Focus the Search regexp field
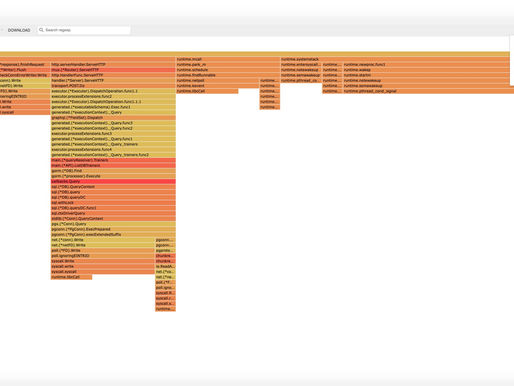 coord(84,30)
